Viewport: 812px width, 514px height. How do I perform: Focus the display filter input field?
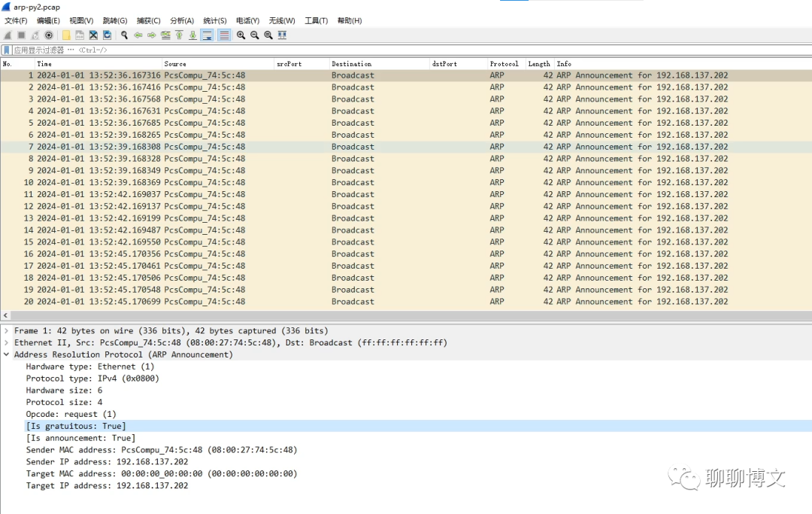click(412, 50)
